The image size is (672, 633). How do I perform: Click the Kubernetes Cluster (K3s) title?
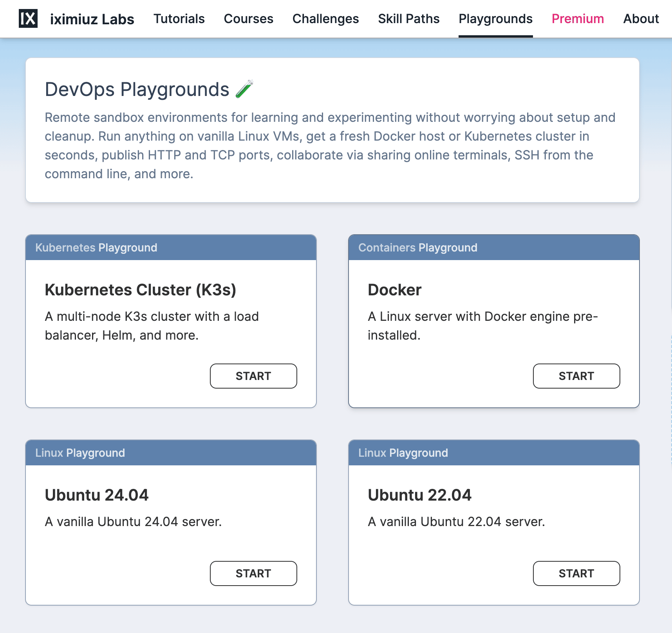click(141, 290)
